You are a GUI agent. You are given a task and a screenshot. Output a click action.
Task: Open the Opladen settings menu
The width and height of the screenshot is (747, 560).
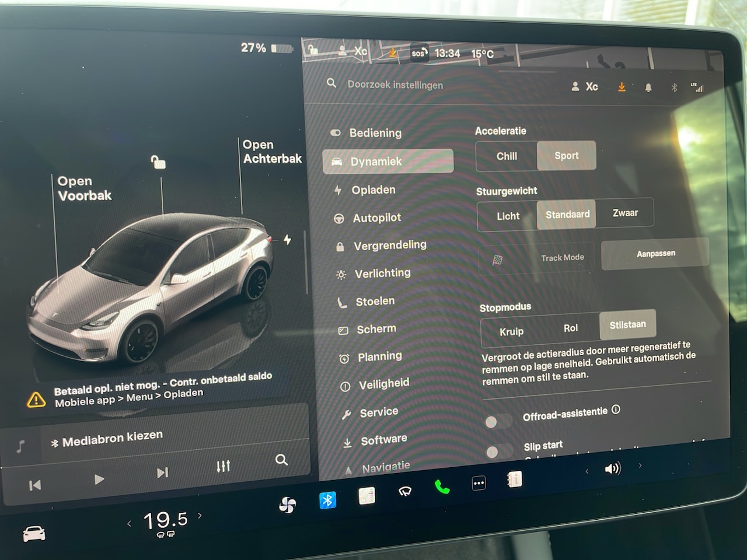(x=373, y=190)
